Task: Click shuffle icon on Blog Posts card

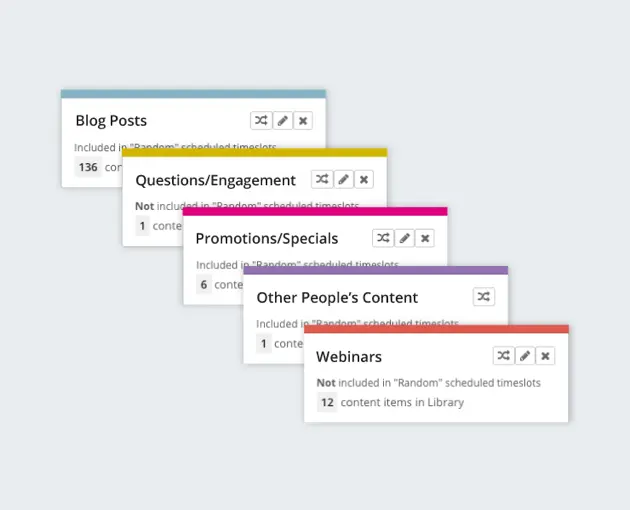Action: click(x=261, y=121)
